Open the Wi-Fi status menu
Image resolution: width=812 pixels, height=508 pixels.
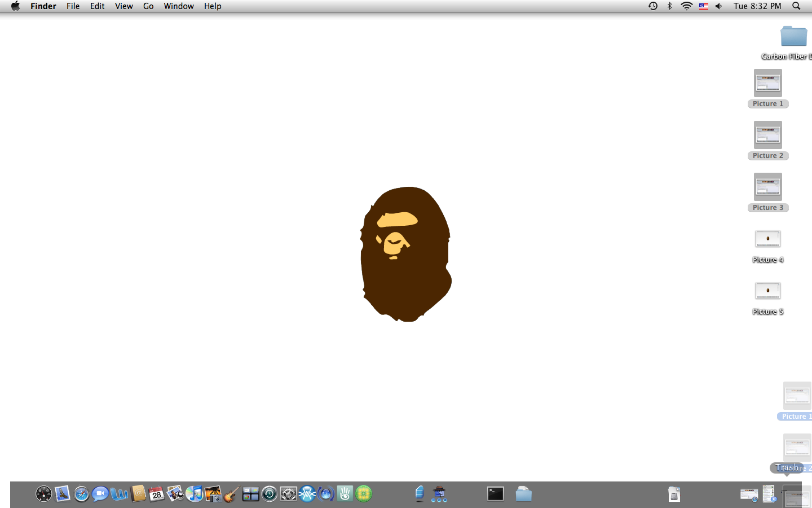(x=686, y=6)
